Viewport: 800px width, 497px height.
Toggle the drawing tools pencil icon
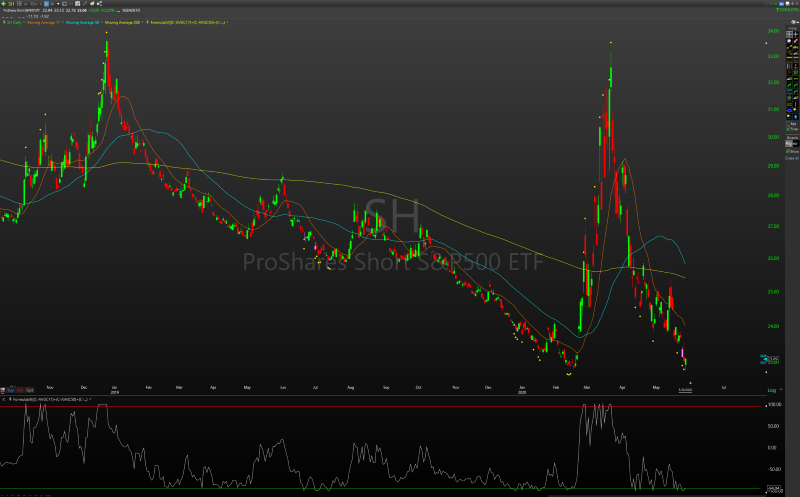tap(85, 4)
